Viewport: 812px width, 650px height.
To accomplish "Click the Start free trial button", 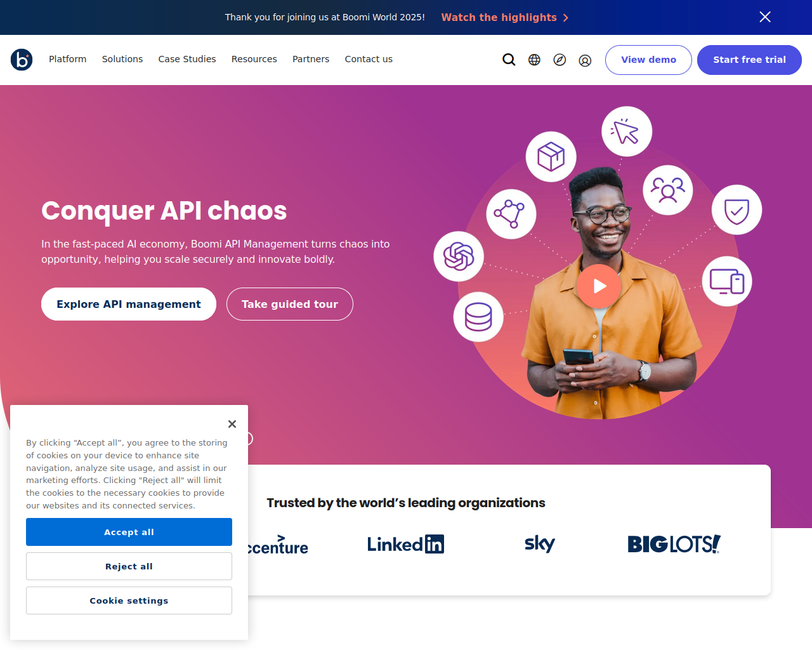I will tap(749, 60).
